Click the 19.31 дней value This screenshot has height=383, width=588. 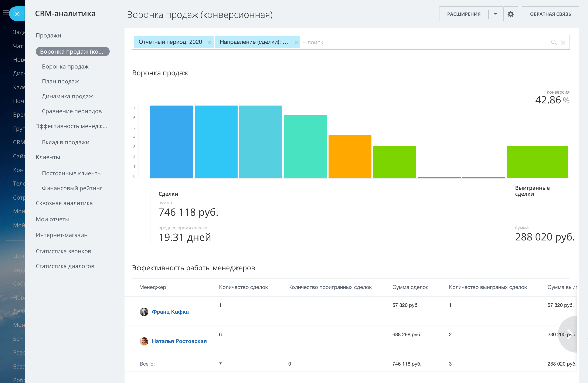point(185,237)
